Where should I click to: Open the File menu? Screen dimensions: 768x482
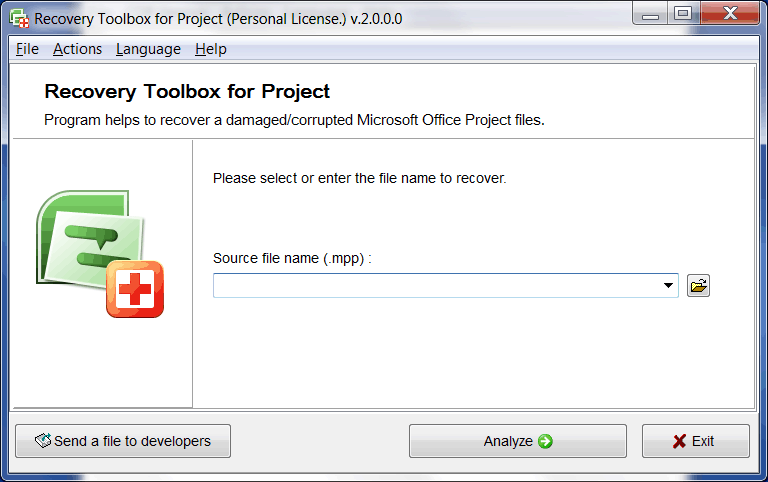tap(27, 49)
